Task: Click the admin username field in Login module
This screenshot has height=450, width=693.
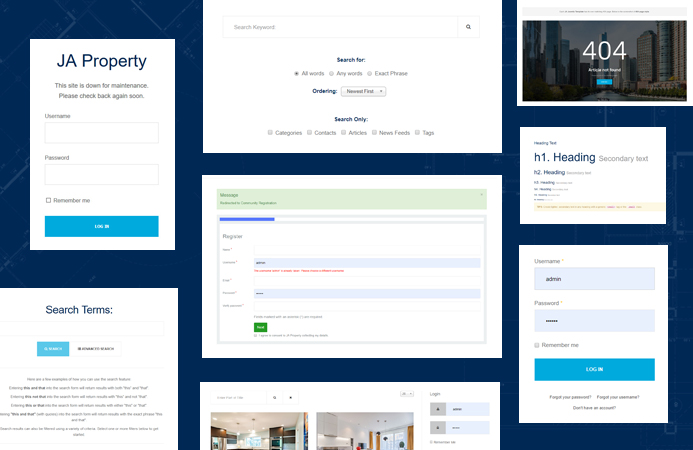Action: coord(468,409)
